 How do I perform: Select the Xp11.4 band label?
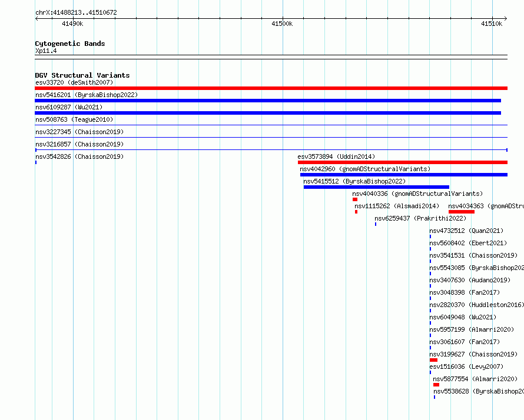pos(46,51)
